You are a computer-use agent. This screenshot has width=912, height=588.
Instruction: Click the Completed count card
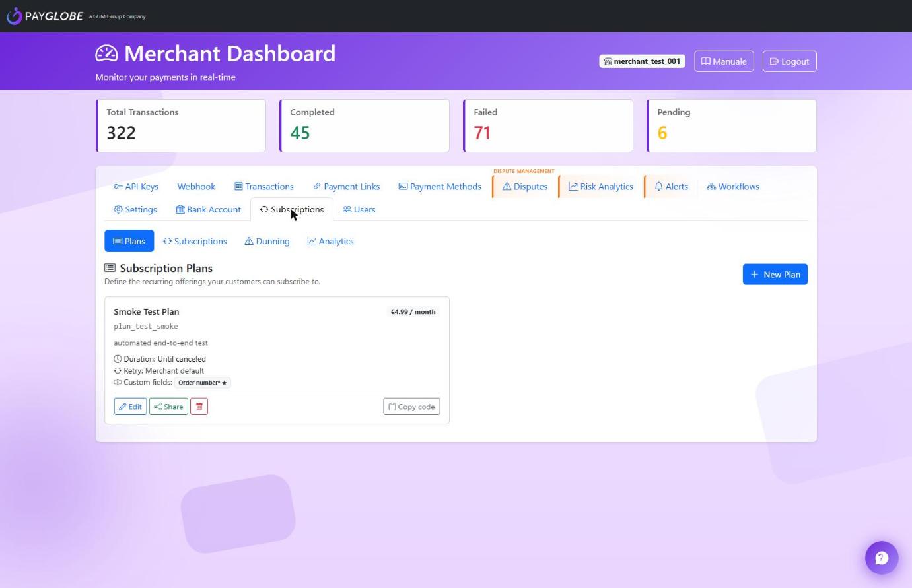365,125
